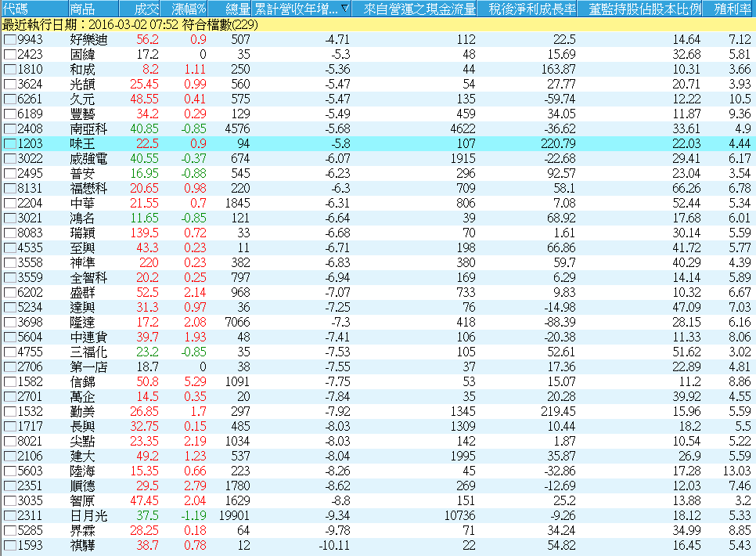Select the stock name 三福化

tap(88, 352)
